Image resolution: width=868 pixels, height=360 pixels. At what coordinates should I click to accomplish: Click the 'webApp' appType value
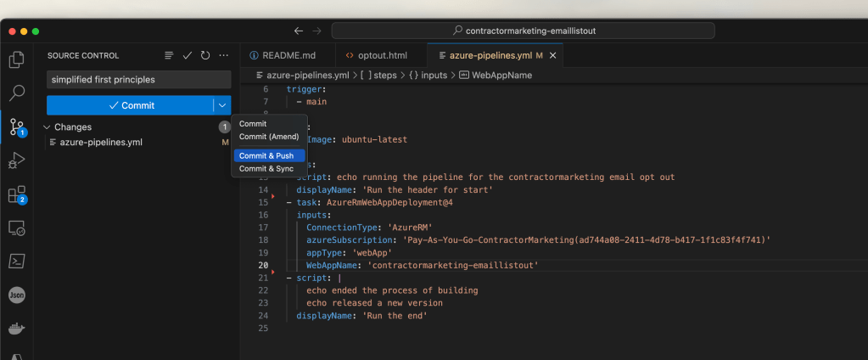coord(372,252)
